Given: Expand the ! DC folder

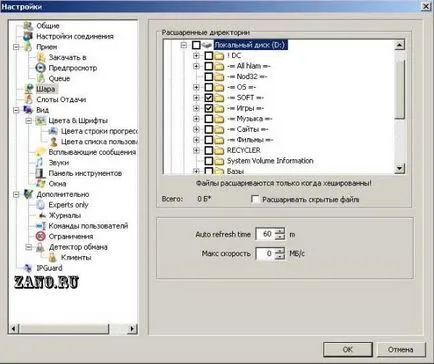Looking at the screenshot, I should pyautogui.click(x=196, y=56).
